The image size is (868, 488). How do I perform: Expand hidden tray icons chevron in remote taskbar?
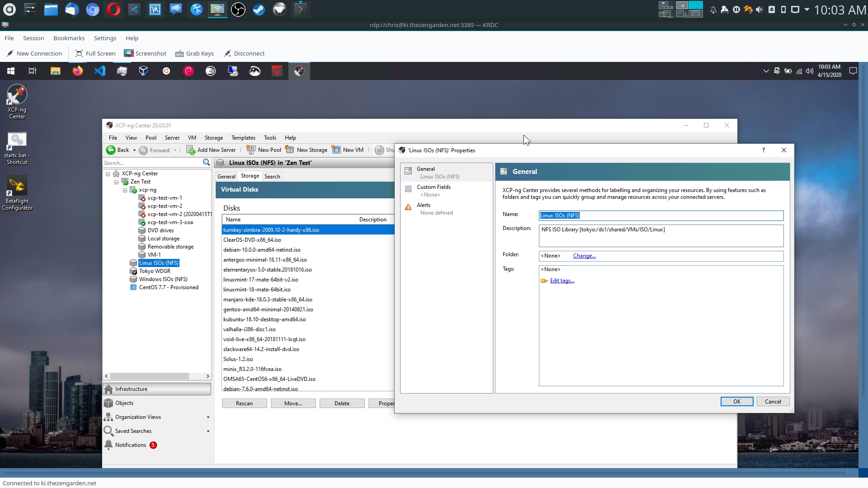(766, 71)
